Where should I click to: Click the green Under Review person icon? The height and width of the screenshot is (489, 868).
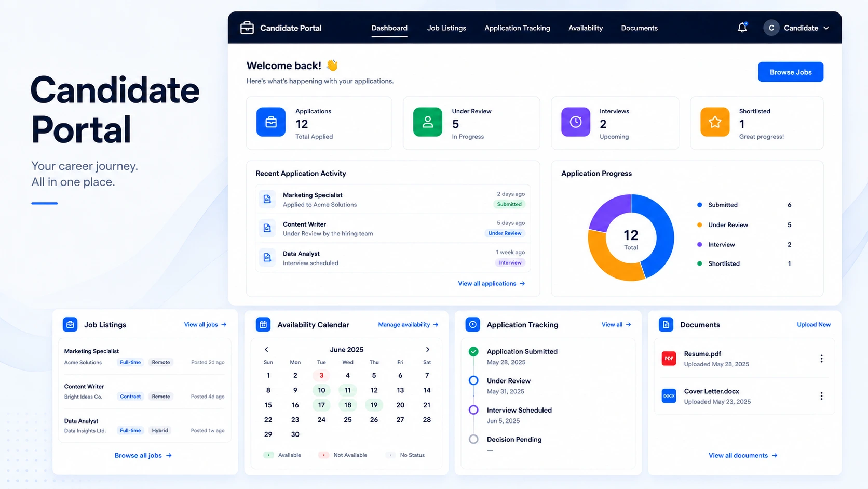click(x=428, y=122)
